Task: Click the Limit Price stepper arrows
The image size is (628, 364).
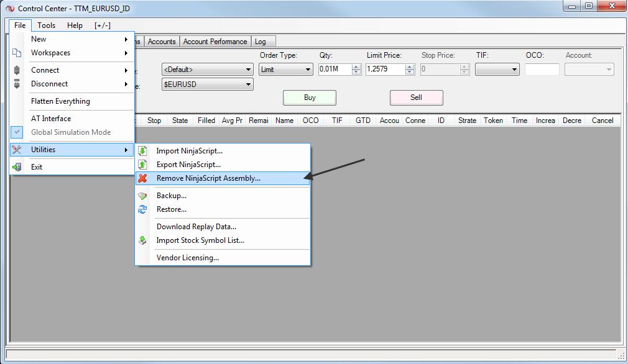Action: [x=410, y=69]
